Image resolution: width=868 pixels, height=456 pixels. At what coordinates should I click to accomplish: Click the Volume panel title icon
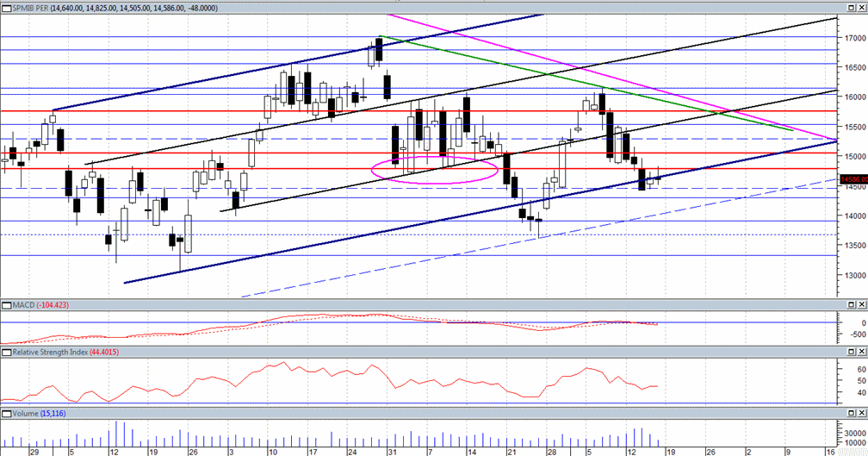click(x=7, y=414)
